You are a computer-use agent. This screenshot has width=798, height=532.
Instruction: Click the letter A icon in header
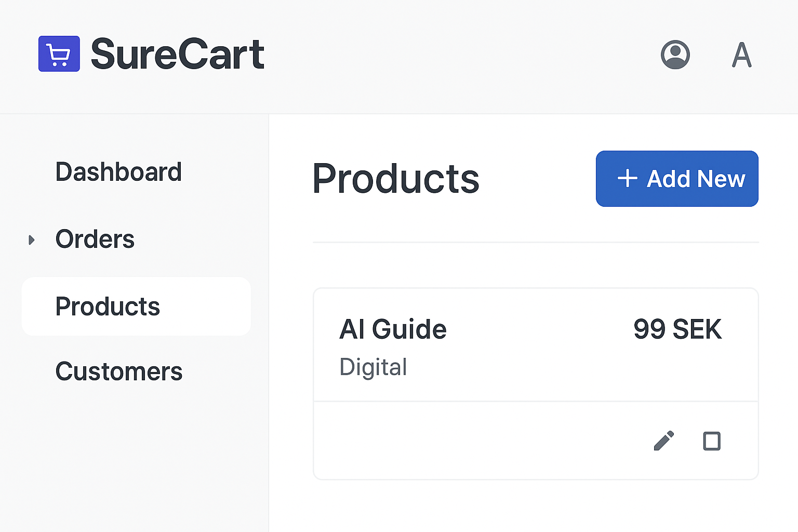click(741, 55)
